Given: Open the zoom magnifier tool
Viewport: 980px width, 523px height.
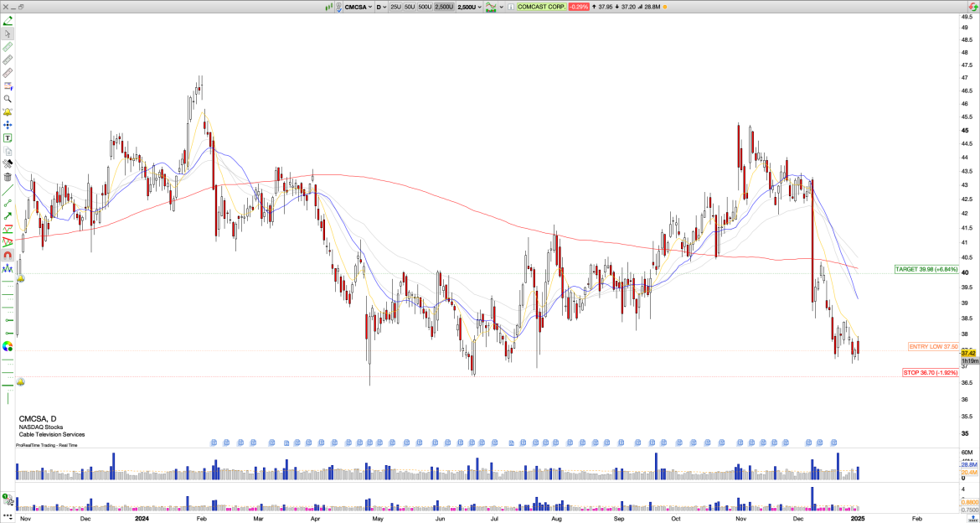Looking at the screenshot, I should (x=8, y=100).
